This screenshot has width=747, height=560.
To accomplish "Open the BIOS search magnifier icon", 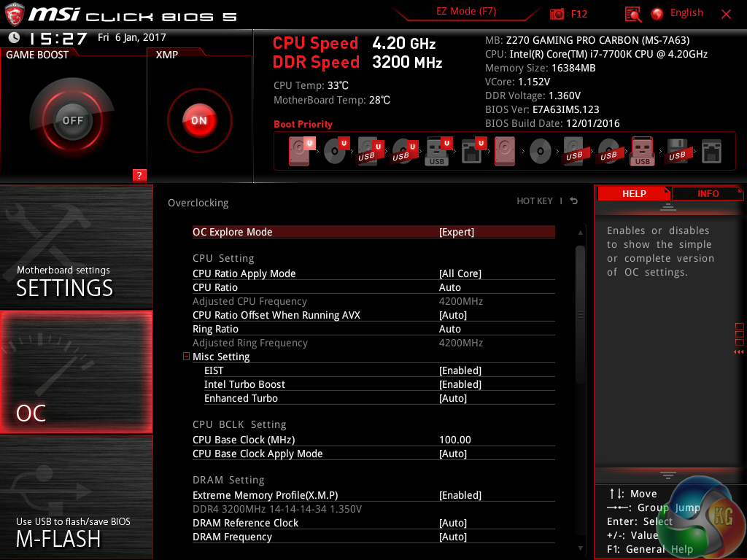I will tap(632, 14).
